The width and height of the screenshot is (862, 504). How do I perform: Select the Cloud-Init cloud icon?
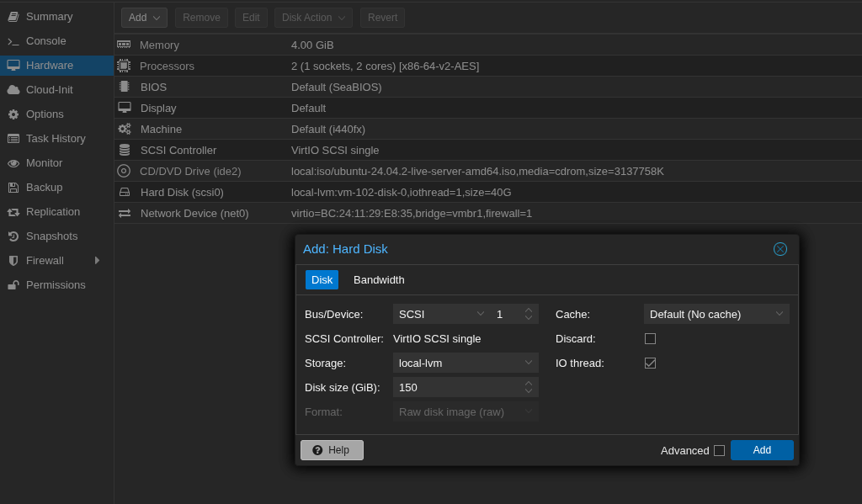click(13, 90)
